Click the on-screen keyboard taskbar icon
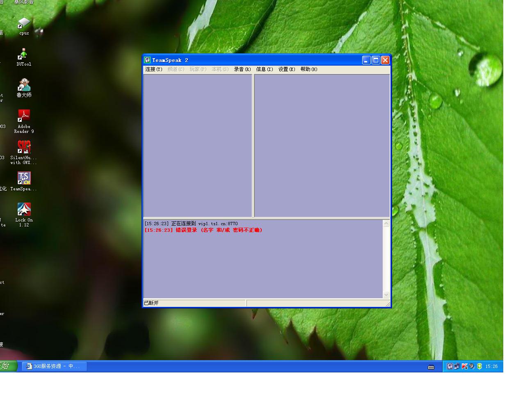The height and width of the screenshot is (420, 525). pyautogui.click(x=431, y=367)
